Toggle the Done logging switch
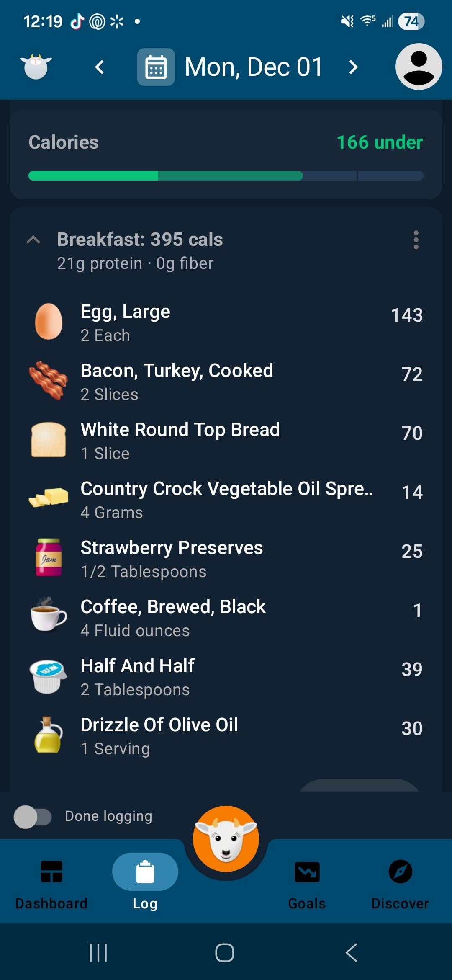This screenshot has height=980, width=452. pyautogui.click(x=33, y=817)
